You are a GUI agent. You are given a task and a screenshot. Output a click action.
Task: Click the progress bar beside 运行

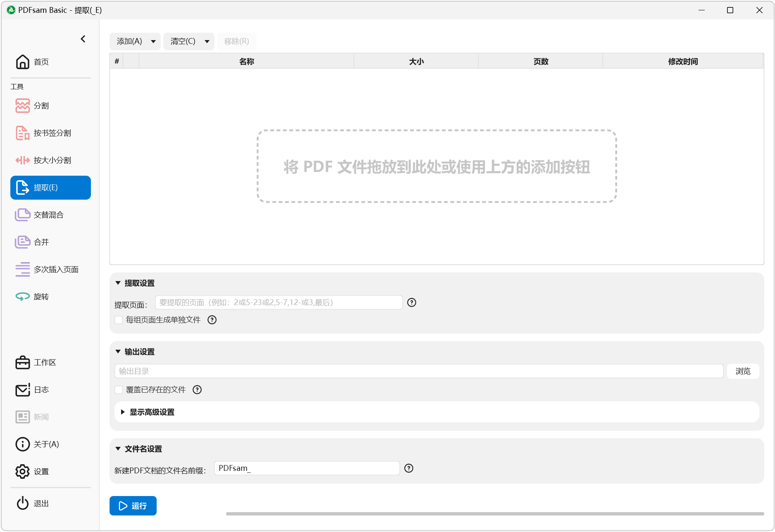point(495,514)
